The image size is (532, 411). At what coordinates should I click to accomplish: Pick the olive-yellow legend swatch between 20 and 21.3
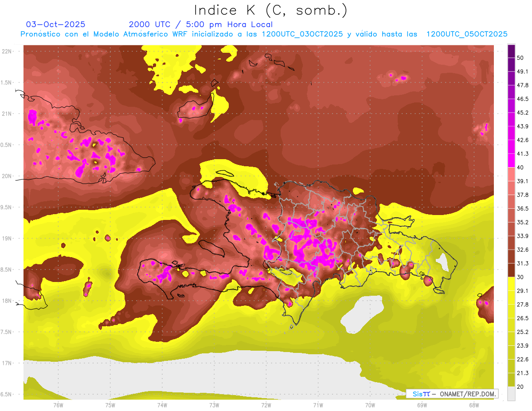tap(511, 380)
